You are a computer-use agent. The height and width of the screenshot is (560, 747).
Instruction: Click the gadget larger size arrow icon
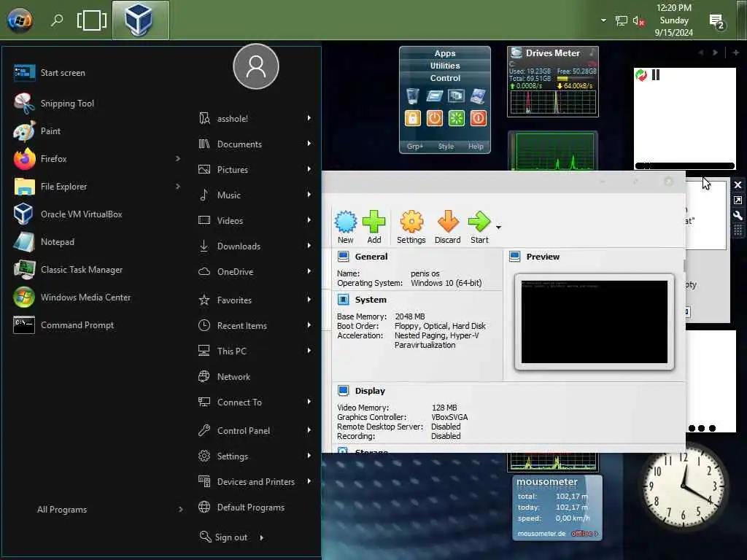(738, 201)
